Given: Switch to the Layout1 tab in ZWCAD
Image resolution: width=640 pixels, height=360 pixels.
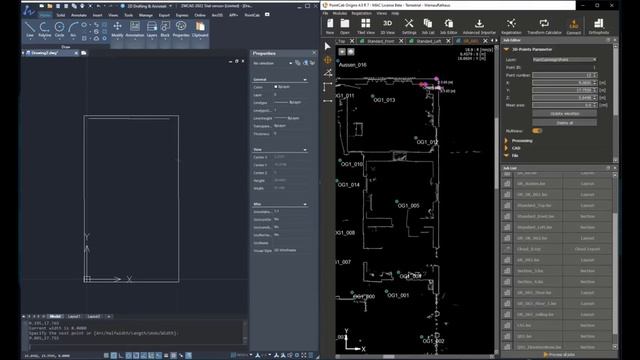Looking at the screenshot, I should [74, 316].
